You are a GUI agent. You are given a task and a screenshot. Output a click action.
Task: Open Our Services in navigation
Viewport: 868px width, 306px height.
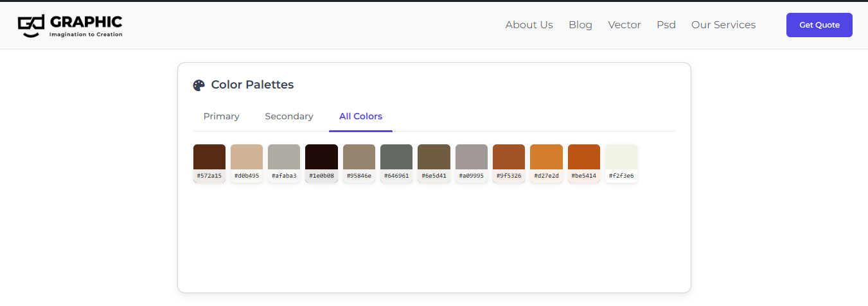[x=723, y=25]
